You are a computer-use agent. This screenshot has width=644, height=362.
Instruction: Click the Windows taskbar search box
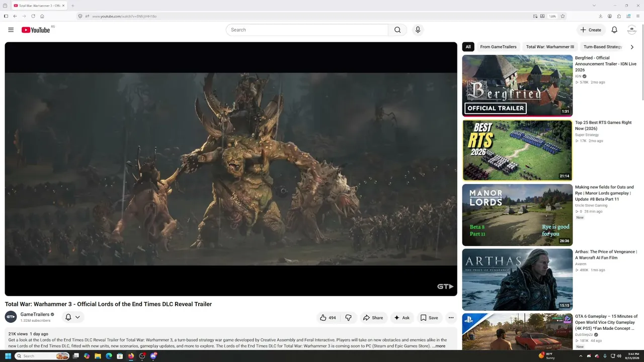click(42, 356)
